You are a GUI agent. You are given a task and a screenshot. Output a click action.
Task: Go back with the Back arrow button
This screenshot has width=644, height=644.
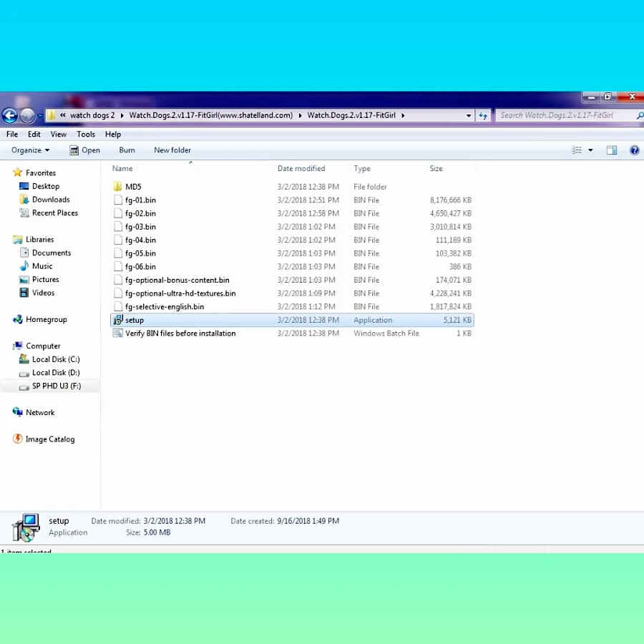tap(10, 115)
